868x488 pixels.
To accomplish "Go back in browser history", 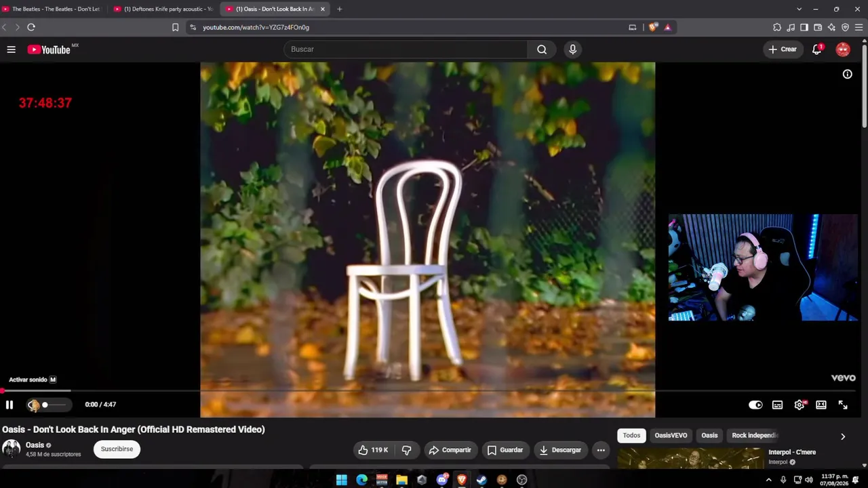I will coord(5,27).
